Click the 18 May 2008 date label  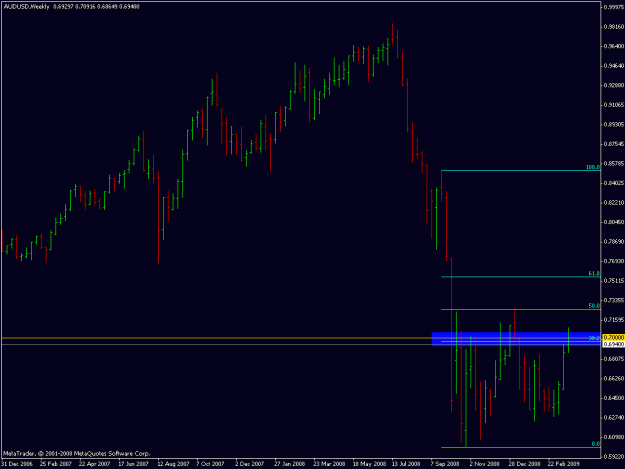368,464
